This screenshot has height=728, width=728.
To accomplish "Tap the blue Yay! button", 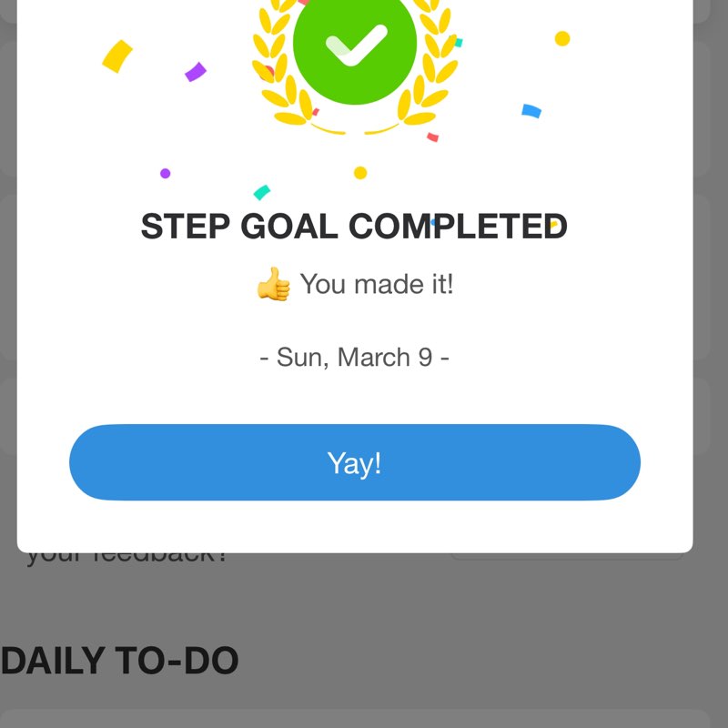I will coord(355,462).
